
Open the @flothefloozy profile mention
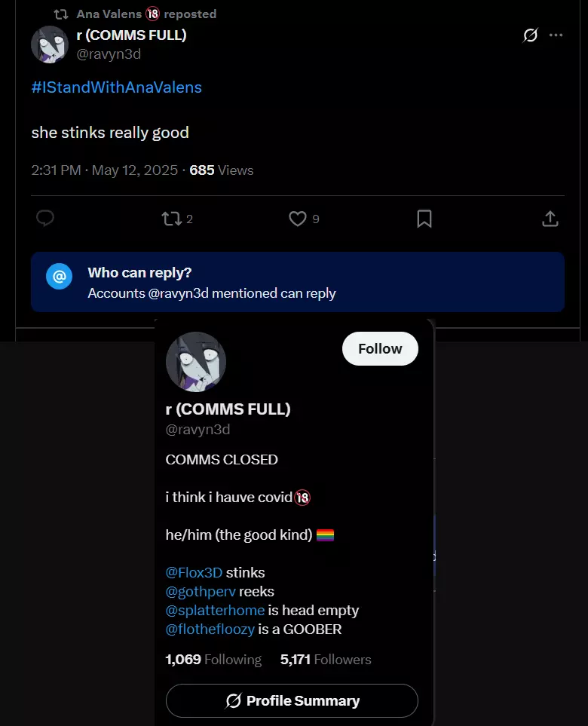click(210, 629)
